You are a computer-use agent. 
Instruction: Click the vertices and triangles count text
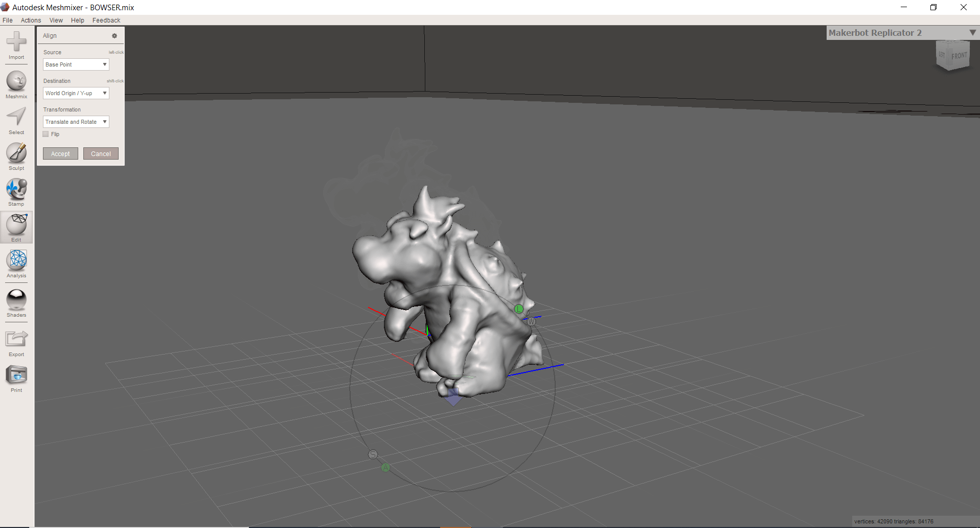(x=894, y=521)
